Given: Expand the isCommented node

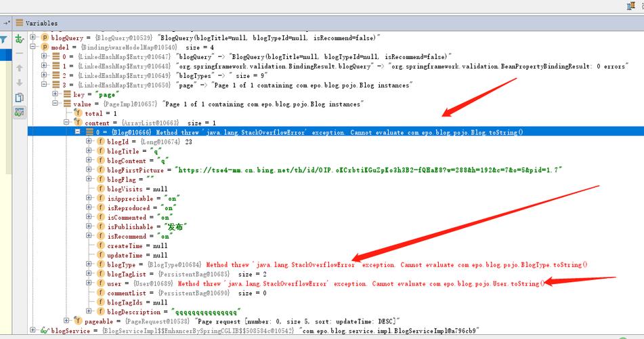Looking at the screenshot, I should coord(89,217).
